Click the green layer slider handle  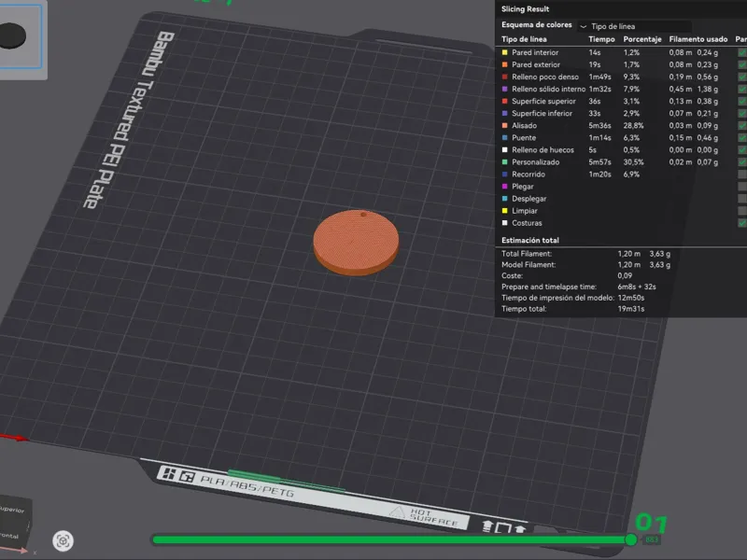pyautogui.click(x=631, y=539)
